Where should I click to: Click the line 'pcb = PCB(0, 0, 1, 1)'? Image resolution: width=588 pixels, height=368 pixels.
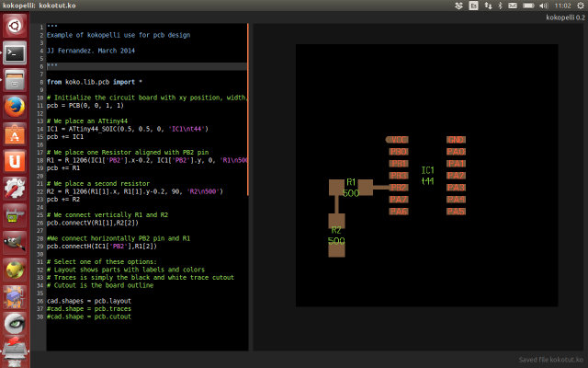point(85,106)
